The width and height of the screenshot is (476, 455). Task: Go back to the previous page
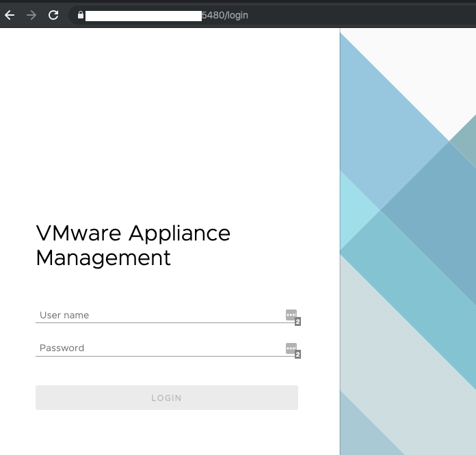[10, 15]
